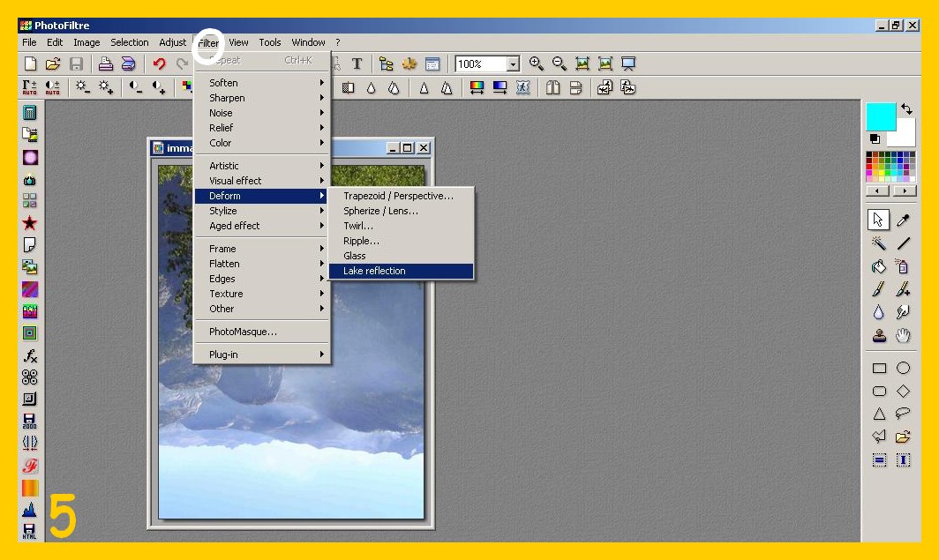
Task: Click the Undo arrow icon
Action: pyautogui.click(x=159, y=63)
